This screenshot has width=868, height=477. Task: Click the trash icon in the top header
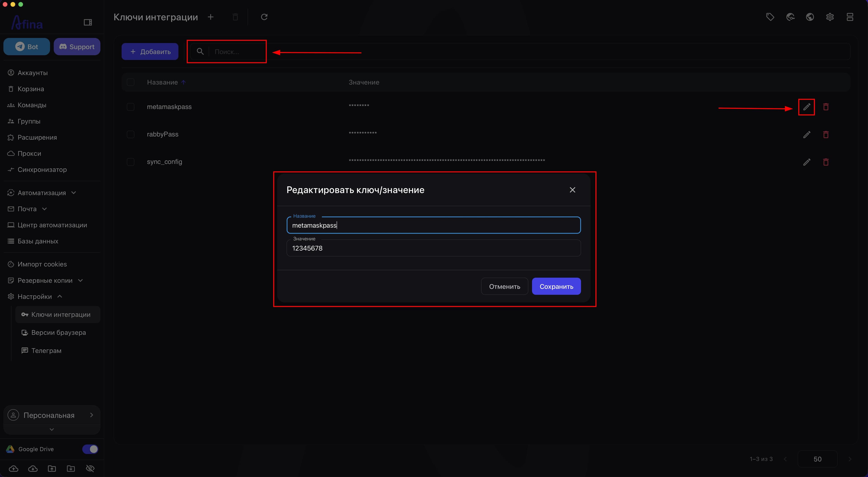point(236,17)
